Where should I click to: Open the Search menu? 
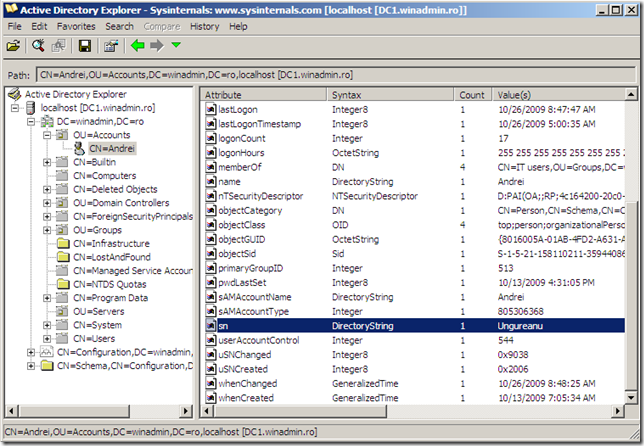[x=120, y=26]
